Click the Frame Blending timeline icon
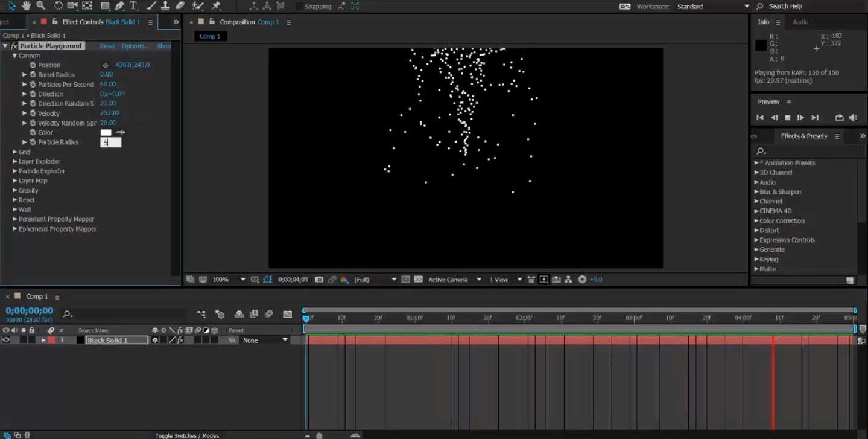 click(x=254, y=314)
